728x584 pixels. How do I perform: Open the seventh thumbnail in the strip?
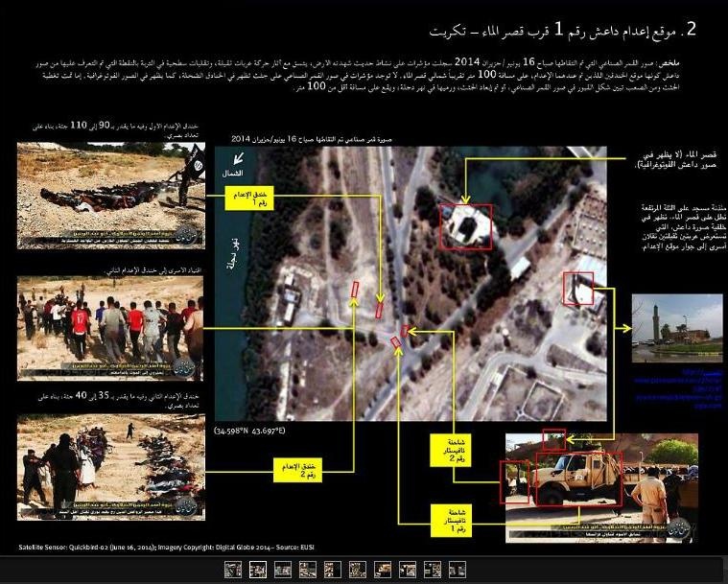click(382, 569)
